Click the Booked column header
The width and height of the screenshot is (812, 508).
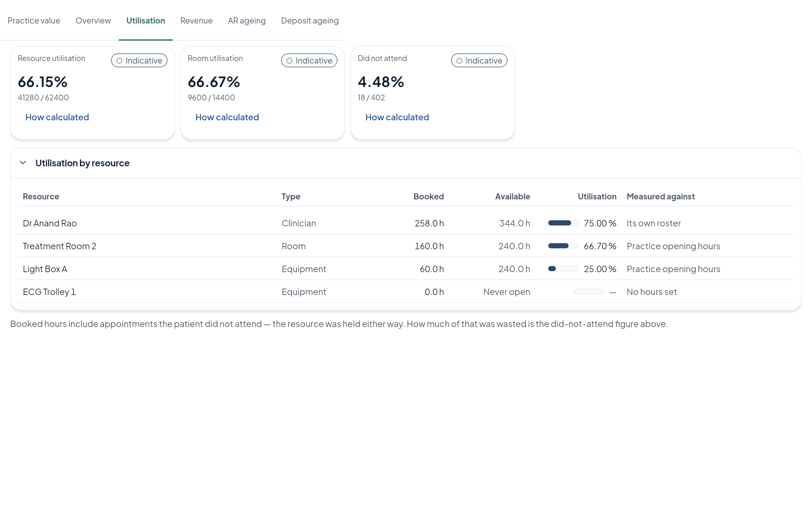(429, 197)
